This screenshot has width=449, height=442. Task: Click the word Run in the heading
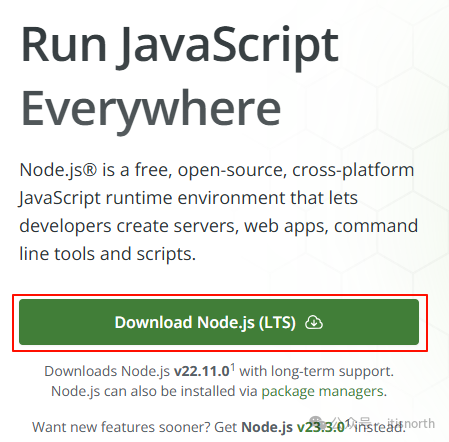(63, 45)
